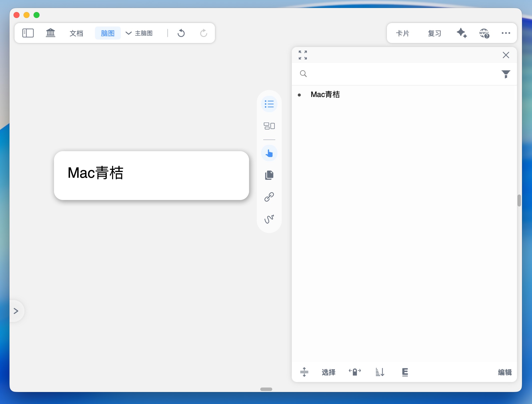Expand the left edge chevron panel
This screenshot has width=532, height=404.
(16, 311)
